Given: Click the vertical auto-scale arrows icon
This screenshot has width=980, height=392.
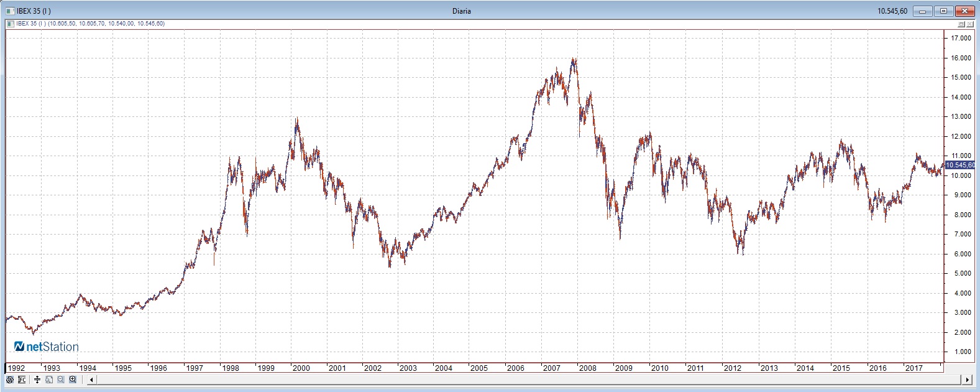Looking at the screenshot, I should click(x=37, y=380).
